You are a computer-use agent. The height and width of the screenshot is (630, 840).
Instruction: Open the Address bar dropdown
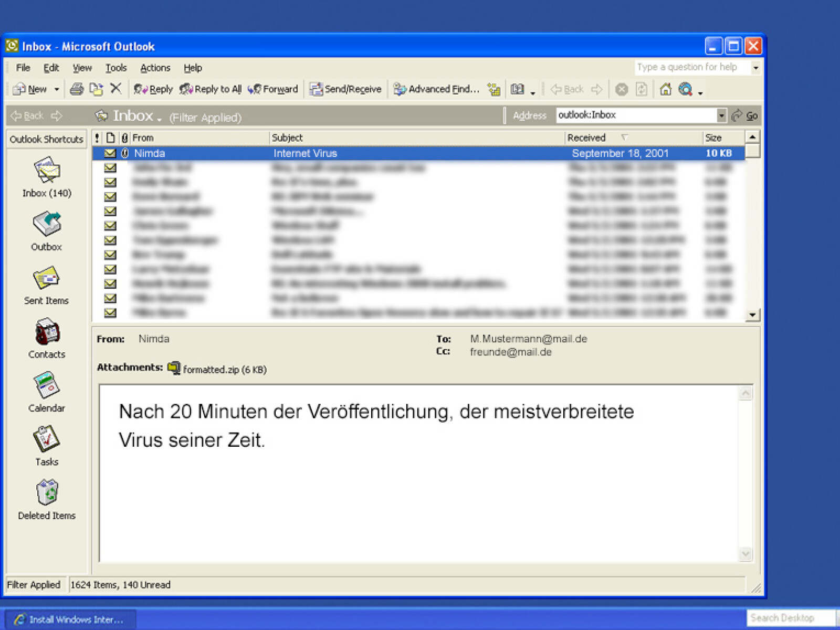pos(721,115)
